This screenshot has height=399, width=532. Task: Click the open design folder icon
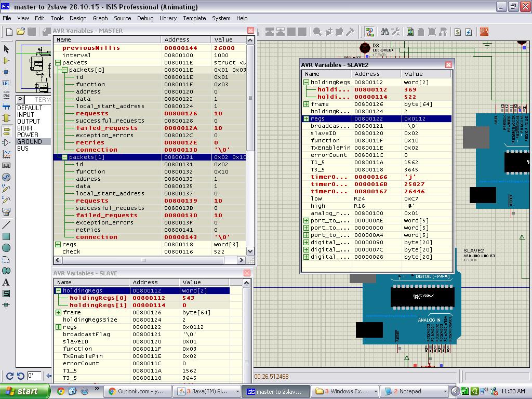click(x=21, y=32)
